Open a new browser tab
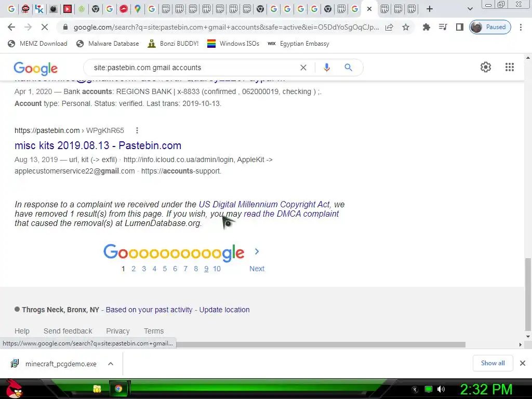532x399 pixels. [x=430, y=9]
